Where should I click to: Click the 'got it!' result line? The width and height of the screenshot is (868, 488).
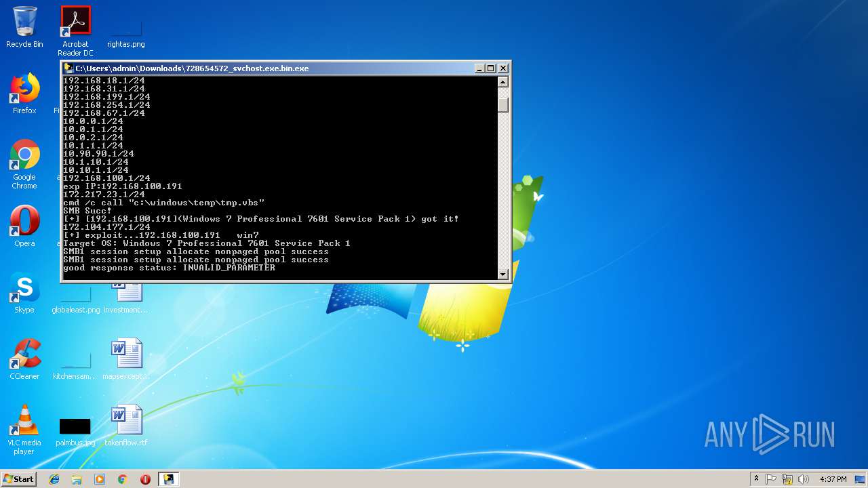coord(261,219)
